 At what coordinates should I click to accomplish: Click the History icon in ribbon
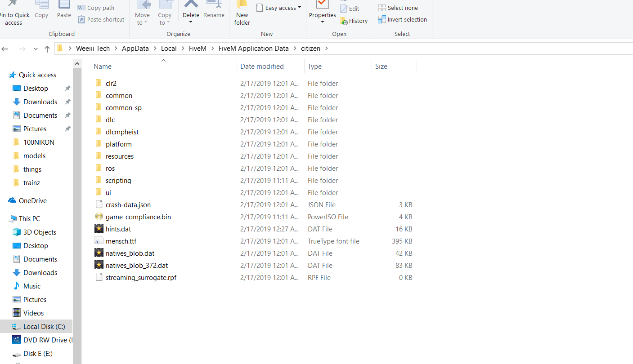[x=344, y=21]
